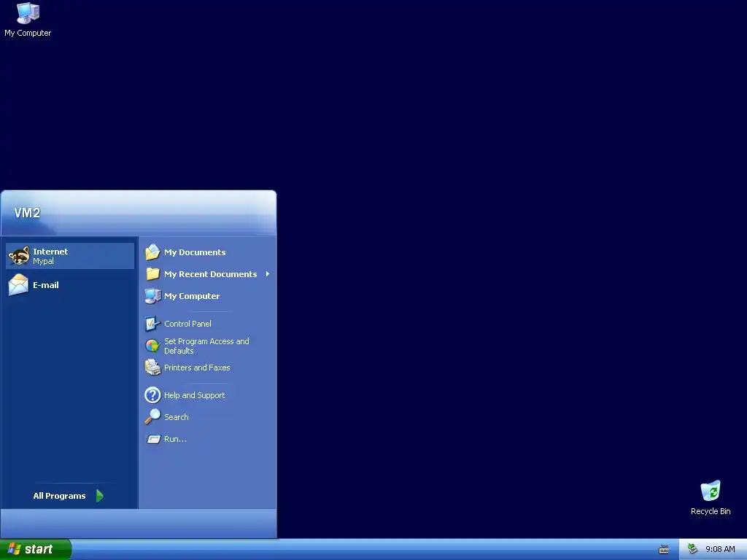Open Help and Support question mark icon
The height and width of the screenshot is (560, 747).
(x=152, y=394)
